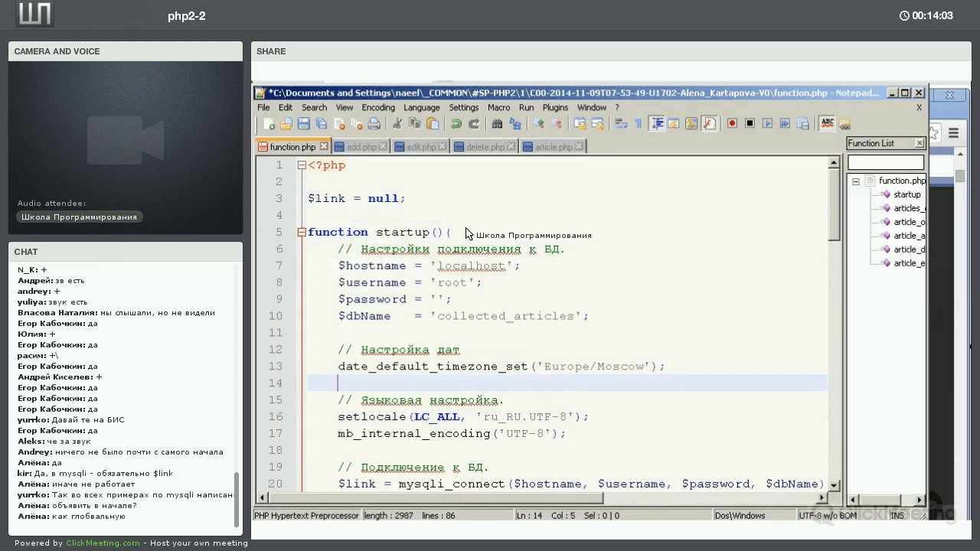Undo the last edit with green arrow
The width and height of the screenshot is (980, 551).
456,124
